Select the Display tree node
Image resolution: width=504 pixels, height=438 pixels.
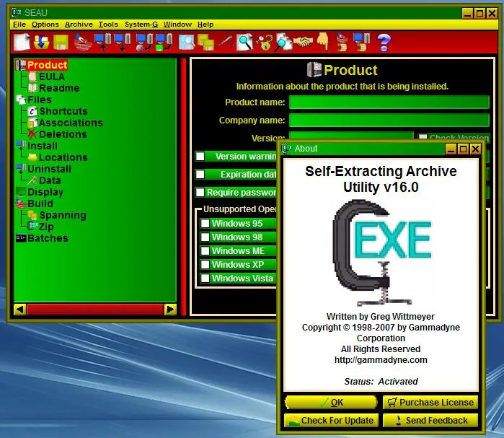click(x=45, y=193)
